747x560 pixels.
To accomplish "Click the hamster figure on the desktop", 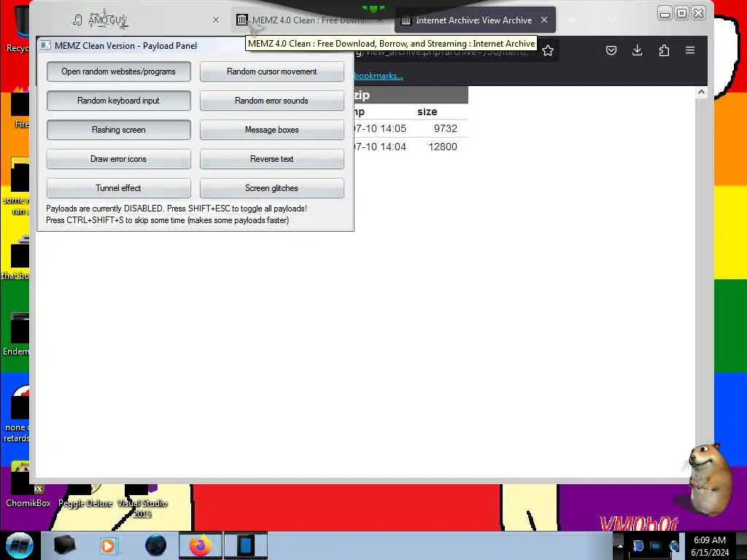I will [x=709, y=478].
